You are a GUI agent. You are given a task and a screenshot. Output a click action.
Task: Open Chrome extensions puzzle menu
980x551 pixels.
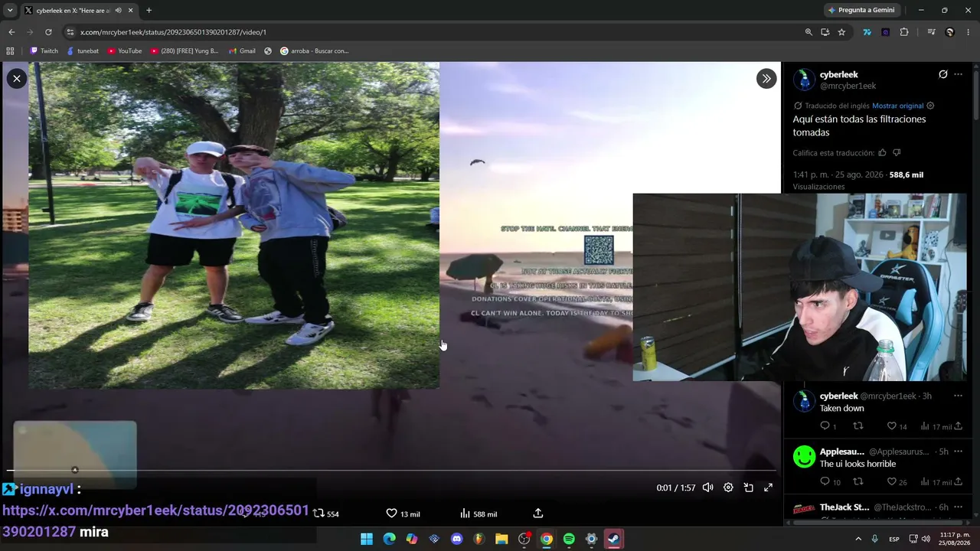[904, 32]
